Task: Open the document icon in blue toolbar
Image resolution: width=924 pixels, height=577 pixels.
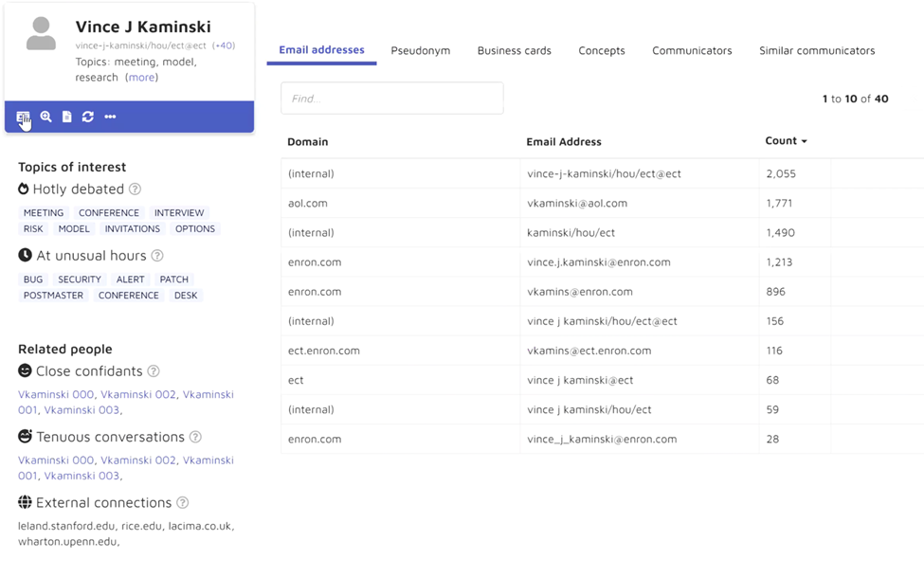Action: 67,117
